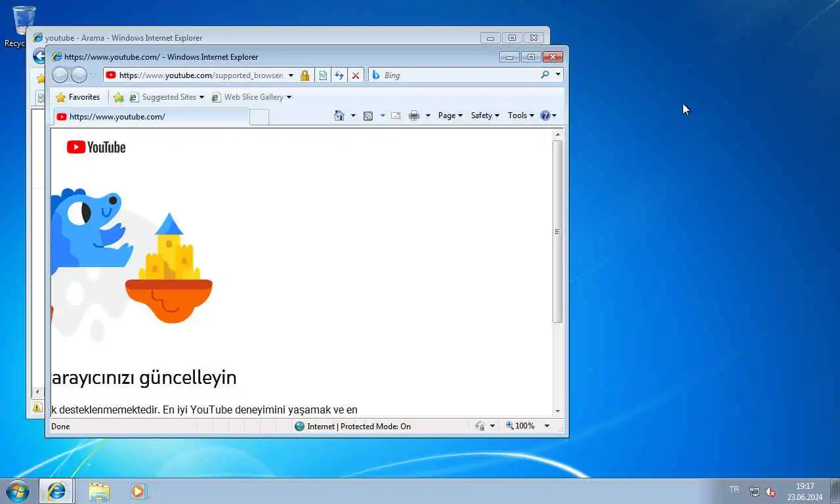Viewport: 840px width, 504px height.
Task: Click the vertical scrollbar thumb in page
Action: pos(558,232)
